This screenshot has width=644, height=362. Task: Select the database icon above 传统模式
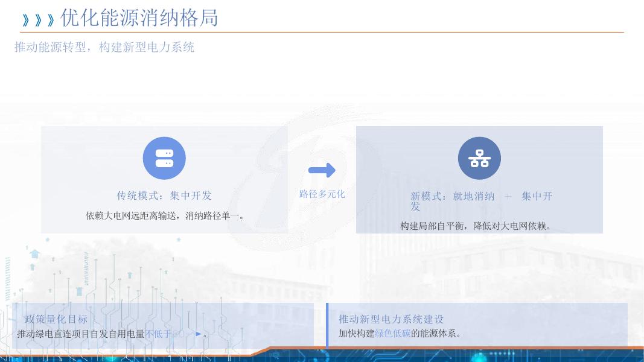[164, 158]
